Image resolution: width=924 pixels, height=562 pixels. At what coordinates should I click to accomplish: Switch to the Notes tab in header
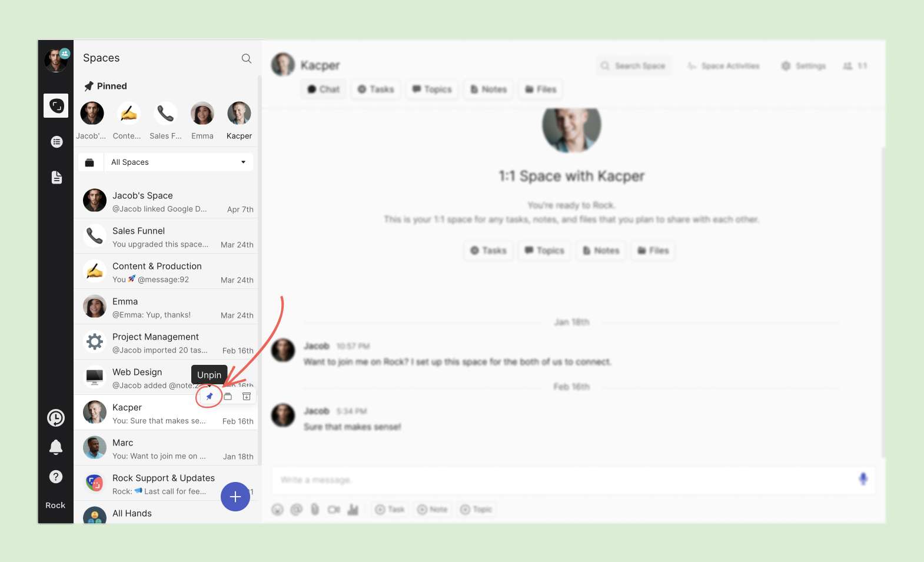[488, 89]
